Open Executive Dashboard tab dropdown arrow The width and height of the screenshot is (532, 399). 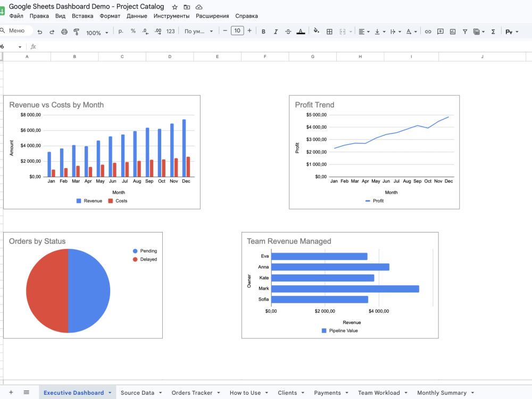coord(110,393)
